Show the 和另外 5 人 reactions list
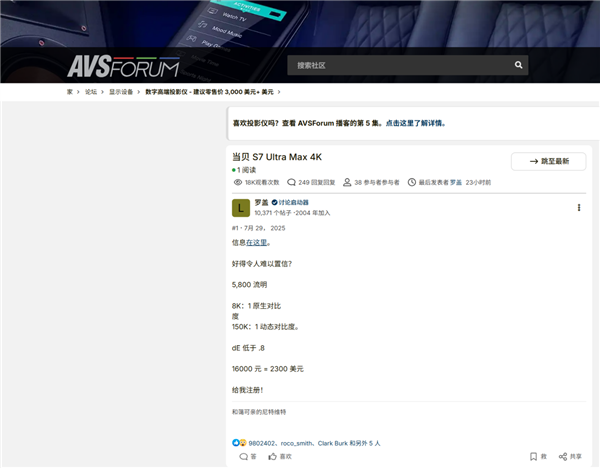The height and width of the screenshot is (468, 600). coord(365,443)
